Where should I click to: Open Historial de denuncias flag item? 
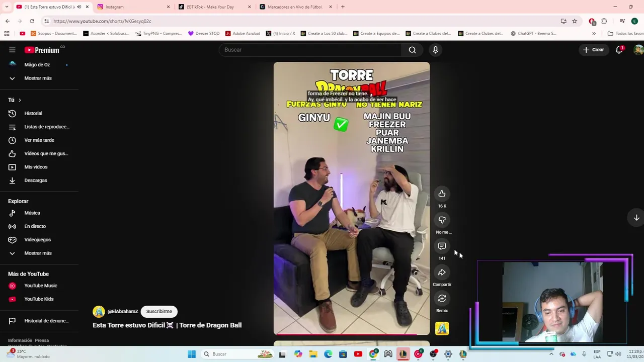39,321
